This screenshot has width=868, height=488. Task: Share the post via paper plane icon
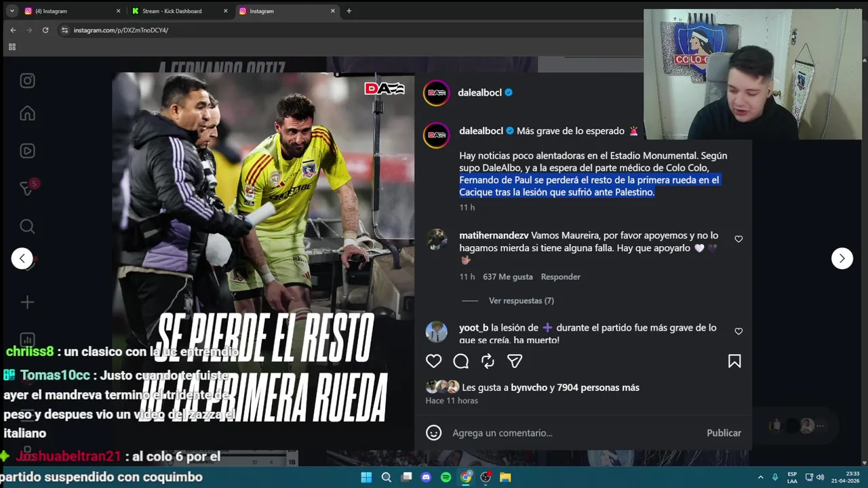515,361
